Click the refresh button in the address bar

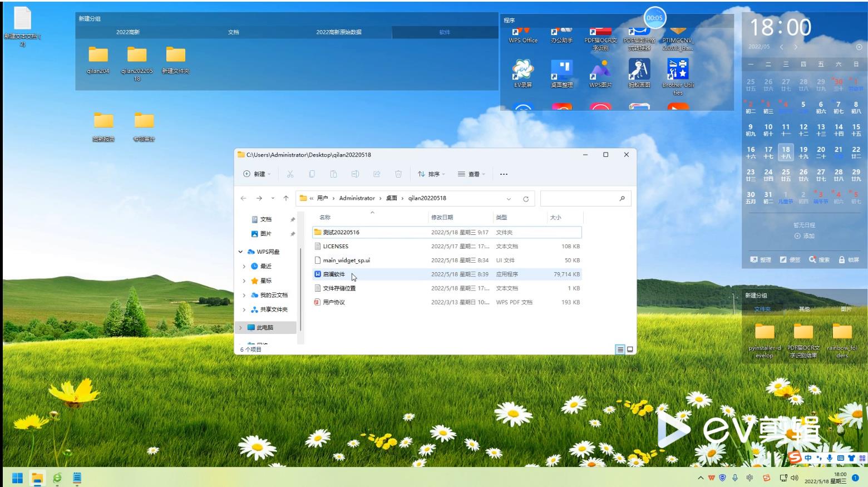click(525, 199)
